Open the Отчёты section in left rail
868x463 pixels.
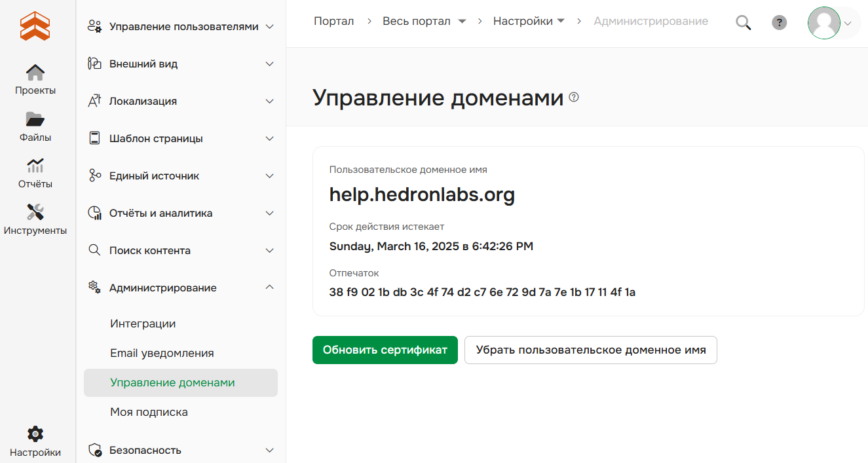pos(35,173)
